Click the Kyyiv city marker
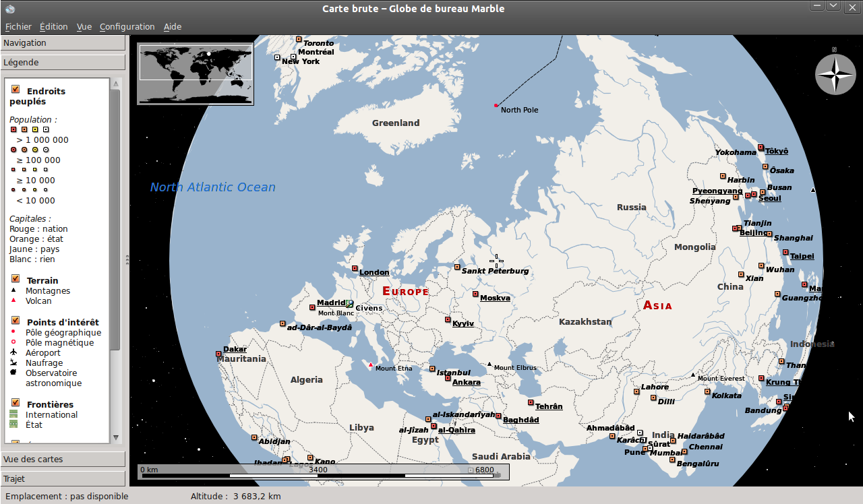 pos(448,319)
